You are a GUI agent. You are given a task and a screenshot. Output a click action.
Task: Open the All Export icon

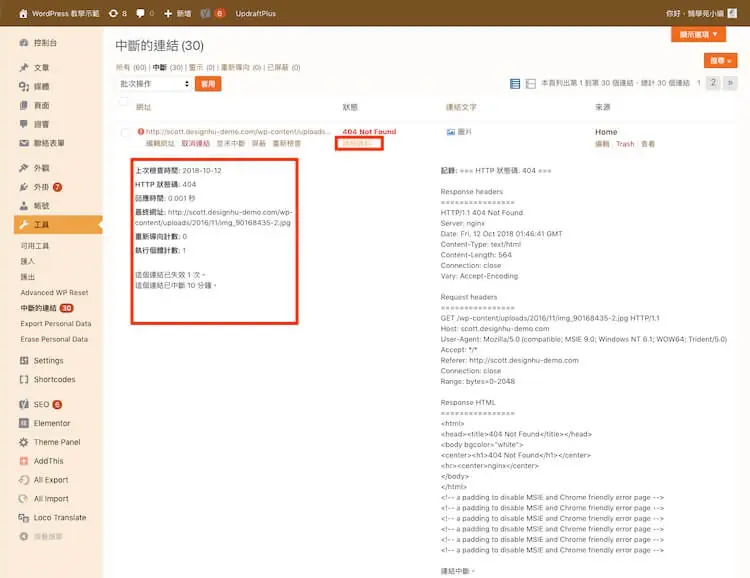pyautogui.click(x=23, y=480)
